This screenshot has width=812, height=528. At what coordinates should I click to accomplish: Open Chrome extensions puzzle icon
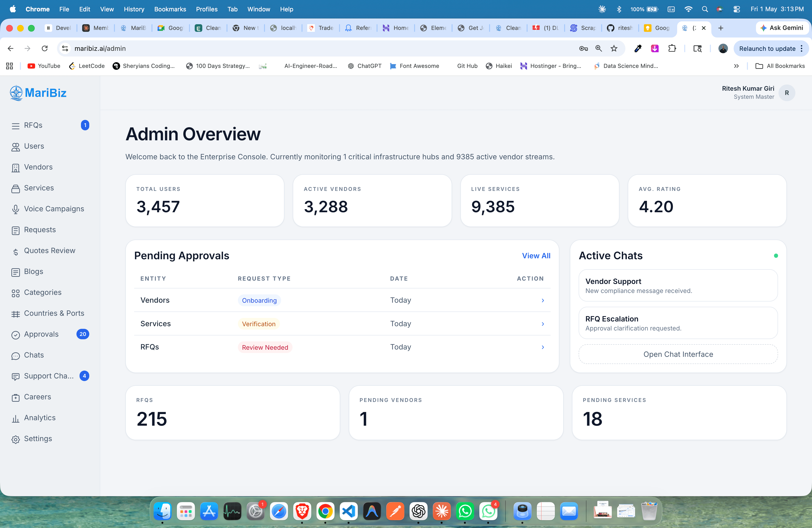click(672, 48)
